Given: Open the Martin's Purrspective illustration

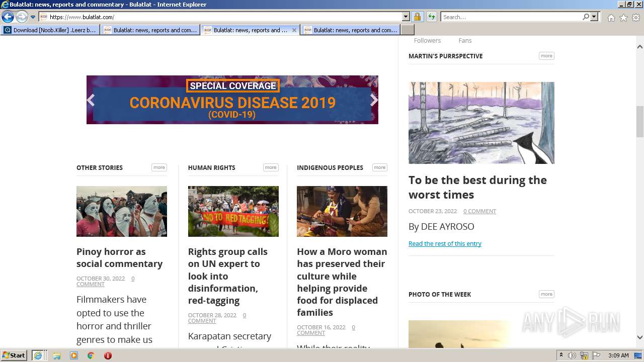Looking at the screenshot, I should 481,123.
